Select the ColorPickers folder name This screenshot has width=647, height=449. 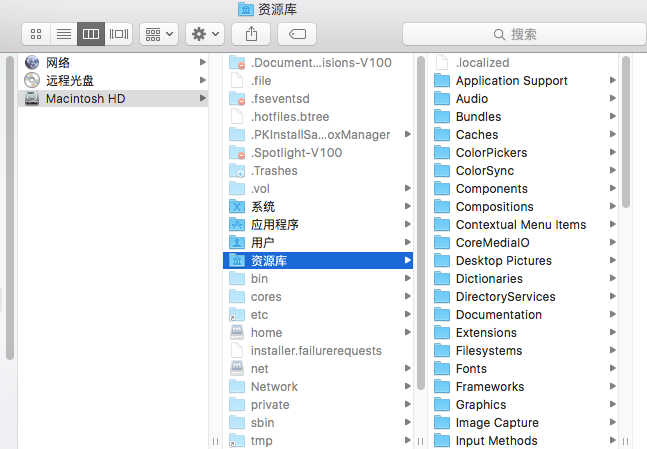click(491, 153)
